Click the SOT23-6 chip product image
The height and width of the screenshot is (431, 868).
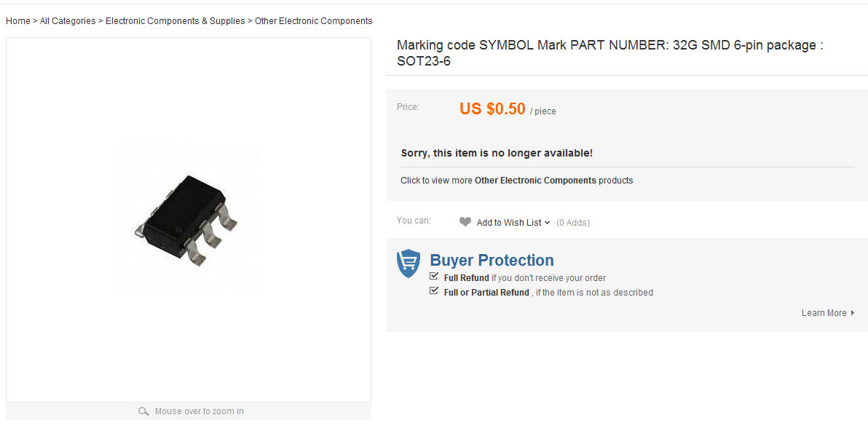(x=187, y=217)
